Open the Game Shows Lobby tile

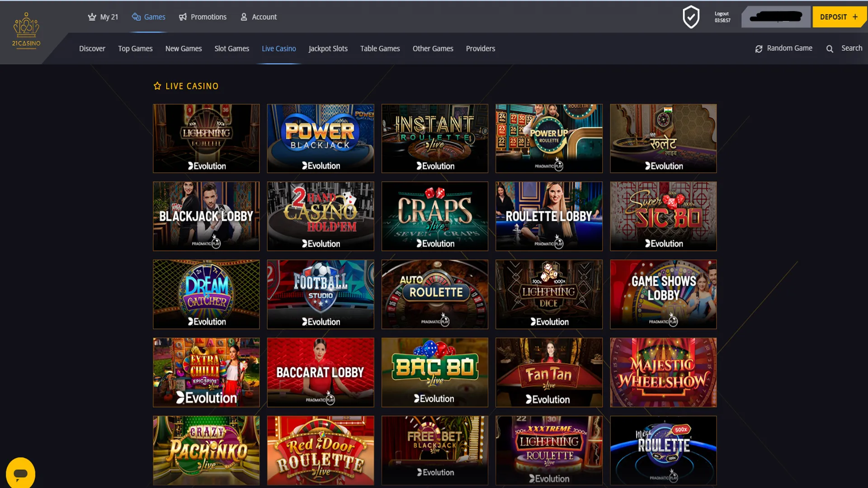(x=663, y=294)
